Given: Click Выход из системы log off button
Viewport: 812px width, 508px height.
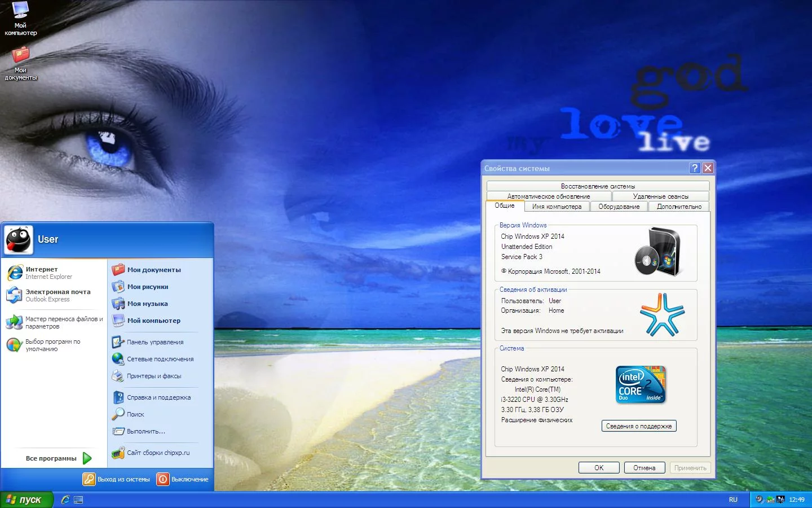Looking at the screenshot, I should [x=117, y=479].
